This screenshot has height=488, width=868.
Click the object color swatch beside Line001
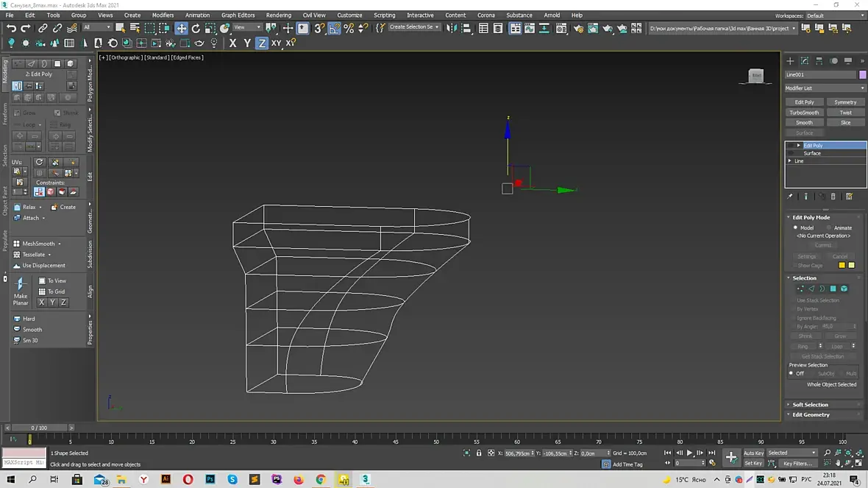point(862,74)
